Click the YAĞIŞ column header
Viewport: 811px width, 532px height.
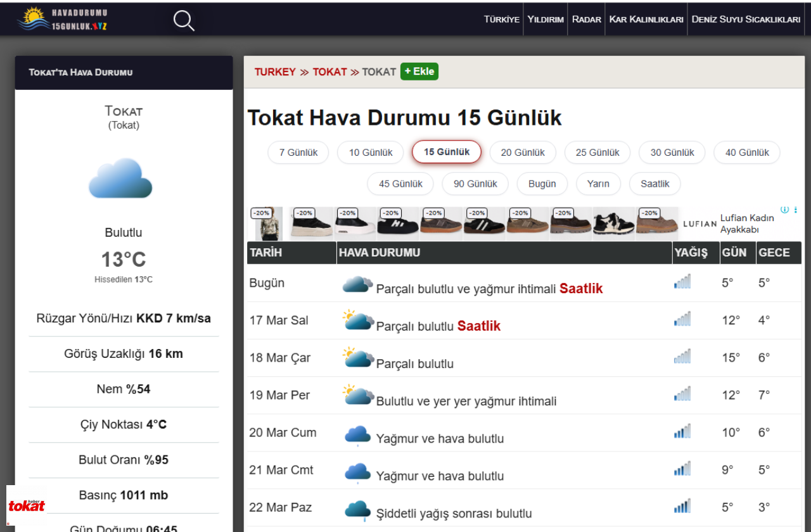pos(695,253)
